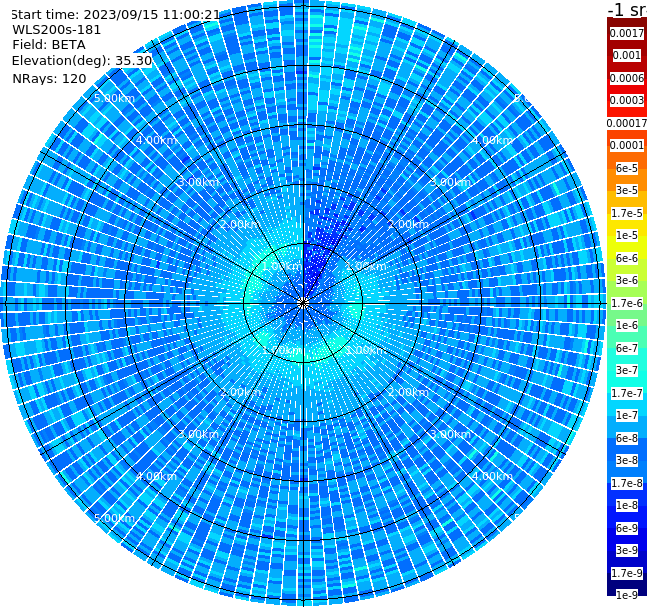Click the 1.7e-8 colorbar label
Viewport: 647px width, 607px height.
627,483
